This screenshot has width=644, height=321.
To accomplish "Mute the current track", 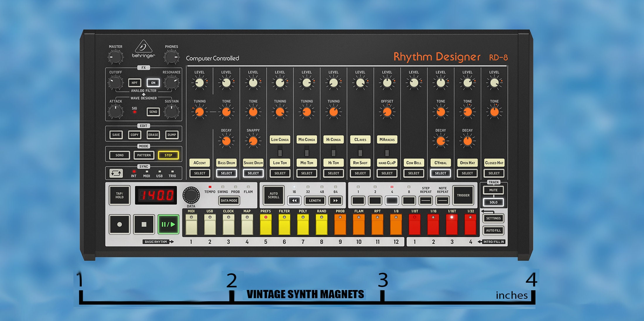I will (x=494, y=190).
